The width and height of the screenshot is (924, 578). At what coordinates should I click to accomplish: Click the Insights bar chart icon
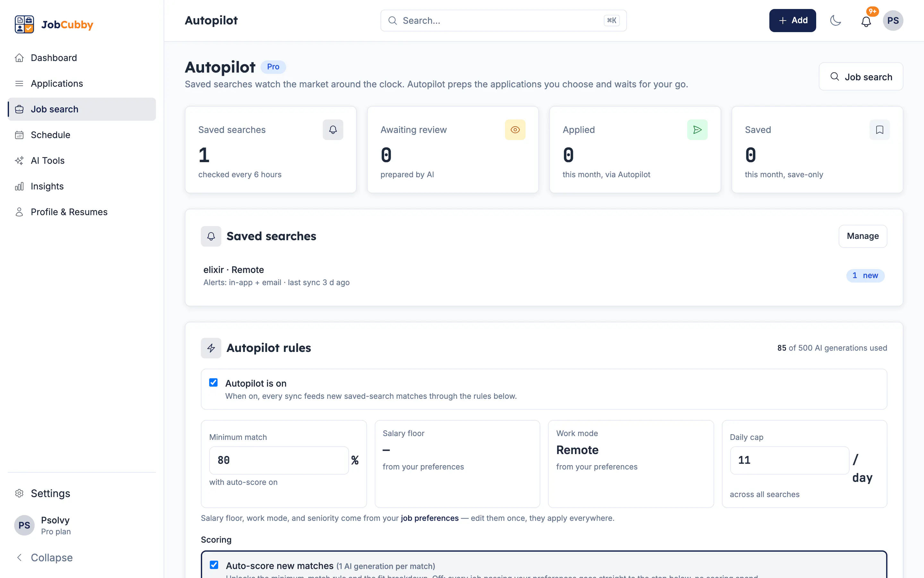click(x=19, y=186)
